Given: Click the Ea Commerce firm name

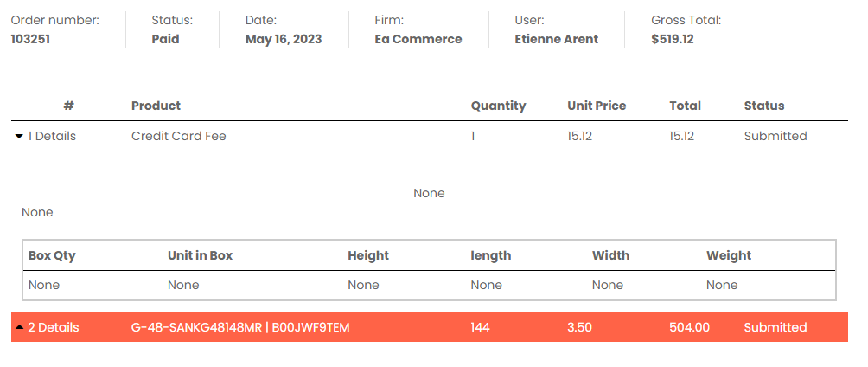Looking at the screenshot, I should click(418, 39).
